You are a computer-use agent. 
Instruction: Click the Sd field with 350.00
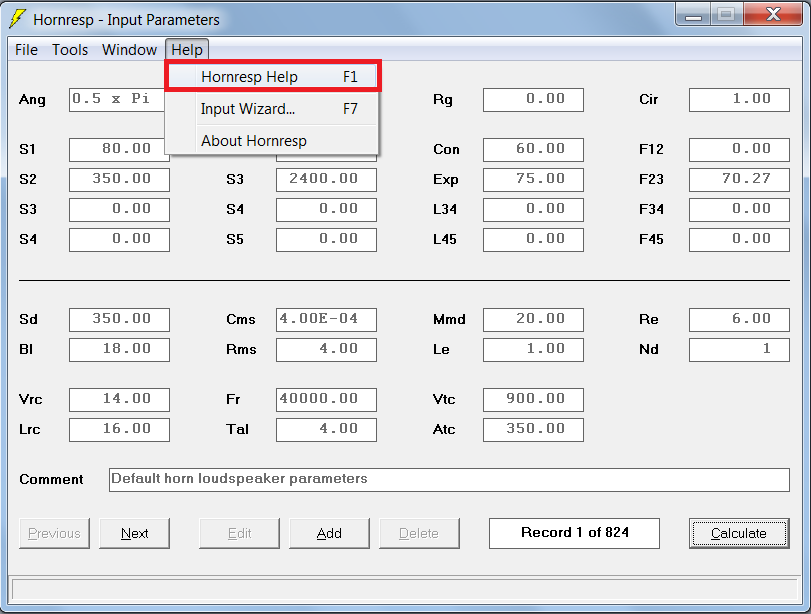point(119,320)
